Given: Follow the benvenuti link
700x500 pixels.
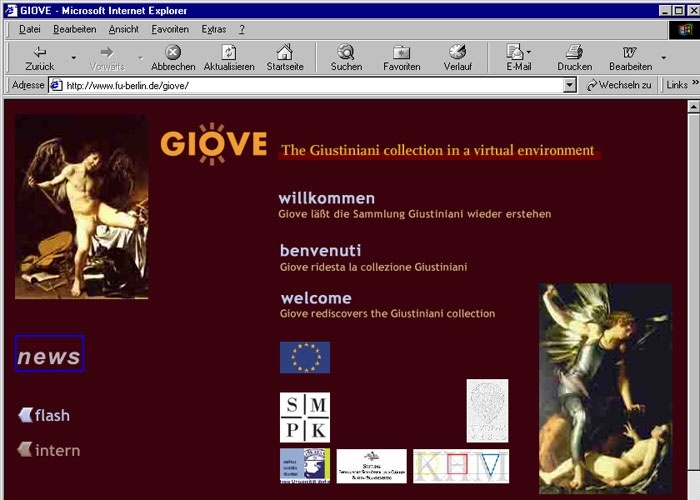Looking at the screenshot, I should pos(321,250).
